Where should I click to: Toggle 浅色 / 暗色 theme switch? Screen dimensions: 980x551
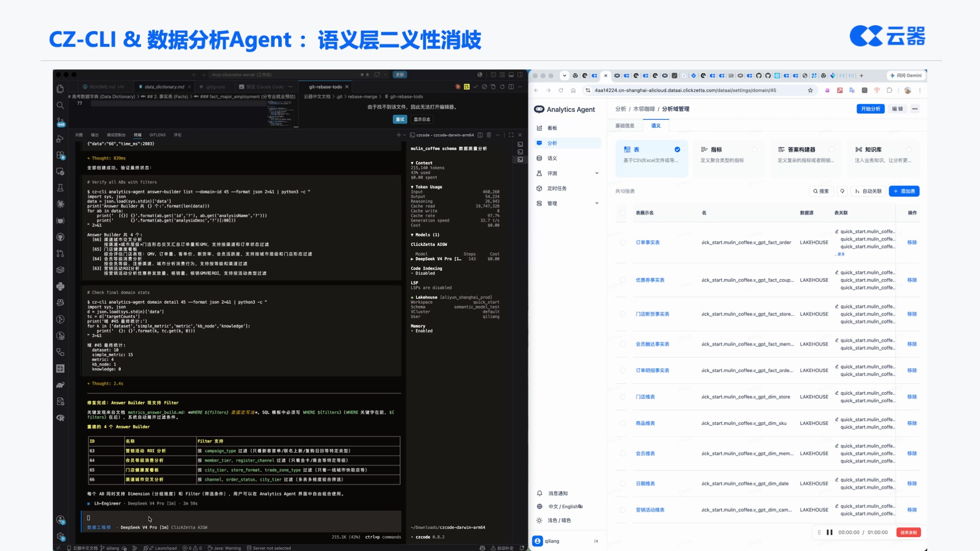coord(554,520)
